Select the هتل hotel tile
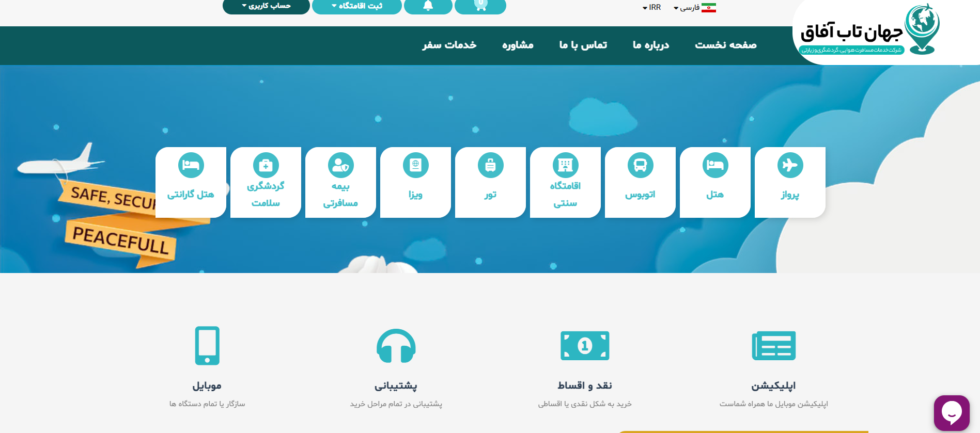Screen dimensions: 980x433 click(x=715, y=182)
